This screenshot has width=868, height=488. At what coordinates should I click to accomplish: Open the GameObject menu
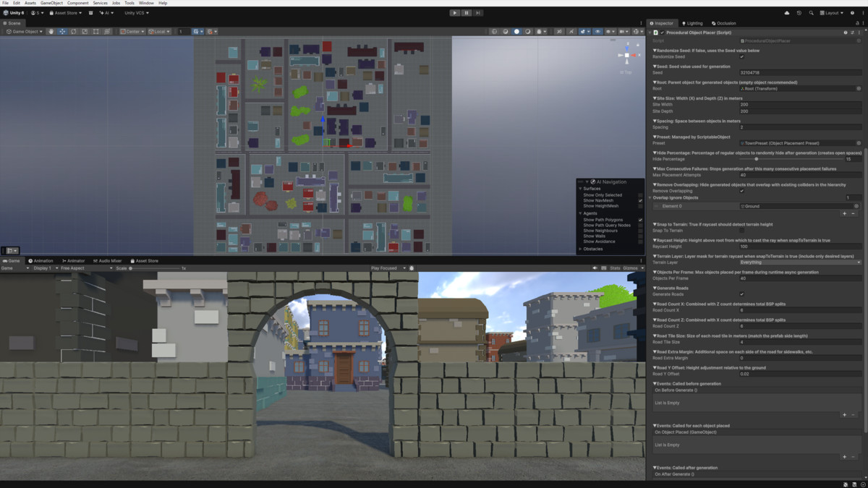[x=51, y=3]
